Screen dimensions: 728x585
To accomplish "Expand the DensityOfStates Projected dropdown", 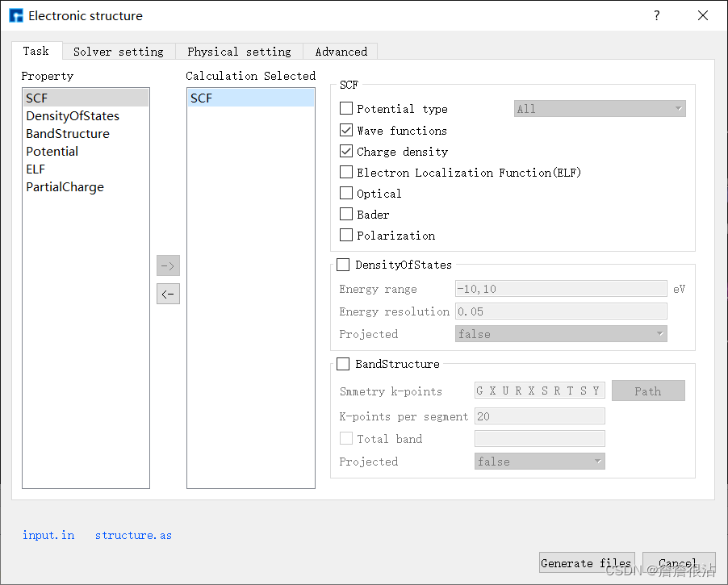I will point(561,334).
